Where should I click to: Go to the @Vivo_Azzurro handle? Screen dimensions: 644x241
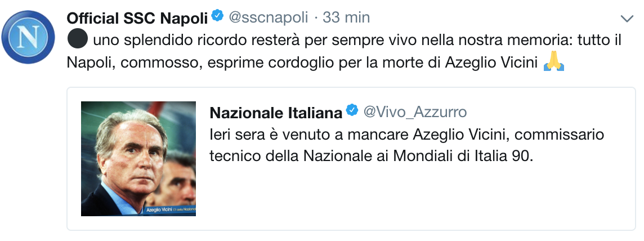coord(415,112)
